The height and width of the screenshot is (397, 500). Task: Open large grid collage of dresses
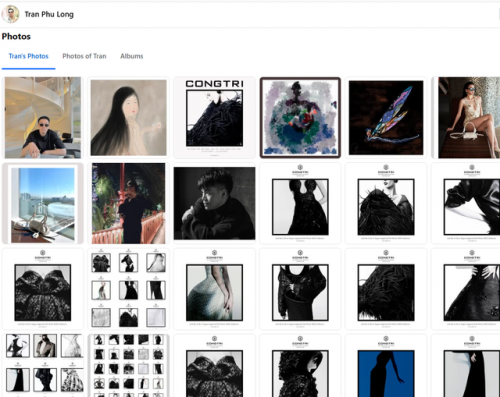129,366
